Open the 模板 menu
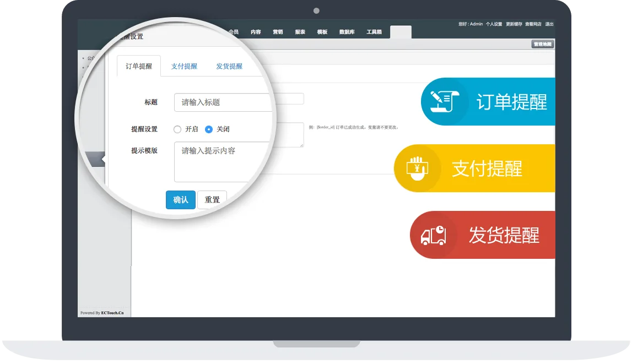The image size is (632, 364). [322, 32]
